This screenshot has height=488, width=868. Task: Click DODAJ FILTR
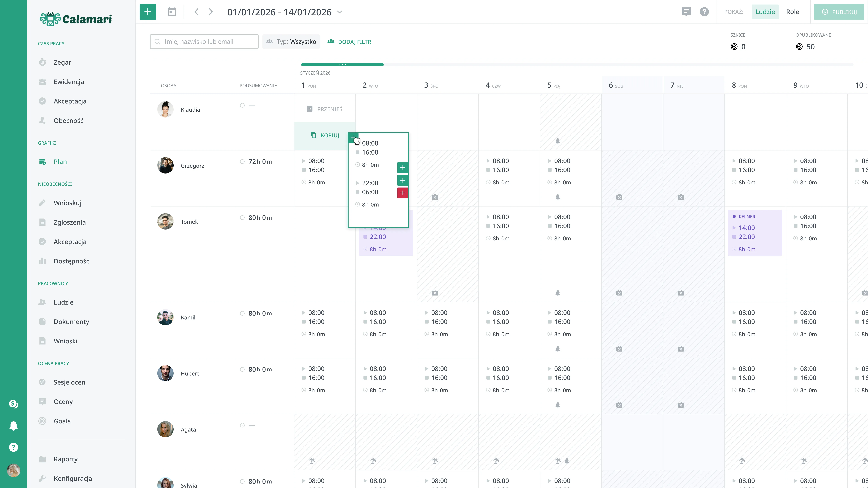point(349,42)
